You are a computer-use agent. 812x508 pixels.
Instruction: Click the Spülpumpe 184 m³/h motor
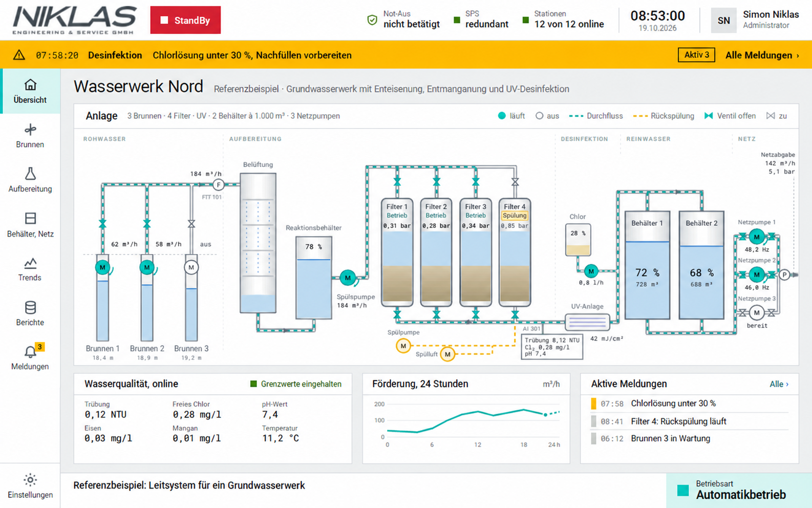(x=348, y=278)
